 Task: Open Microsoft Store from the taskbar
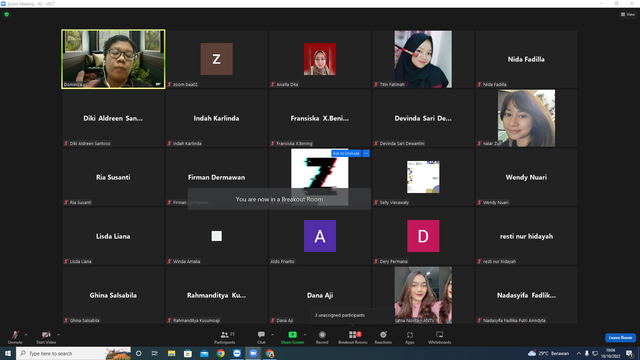pos(188,353)
